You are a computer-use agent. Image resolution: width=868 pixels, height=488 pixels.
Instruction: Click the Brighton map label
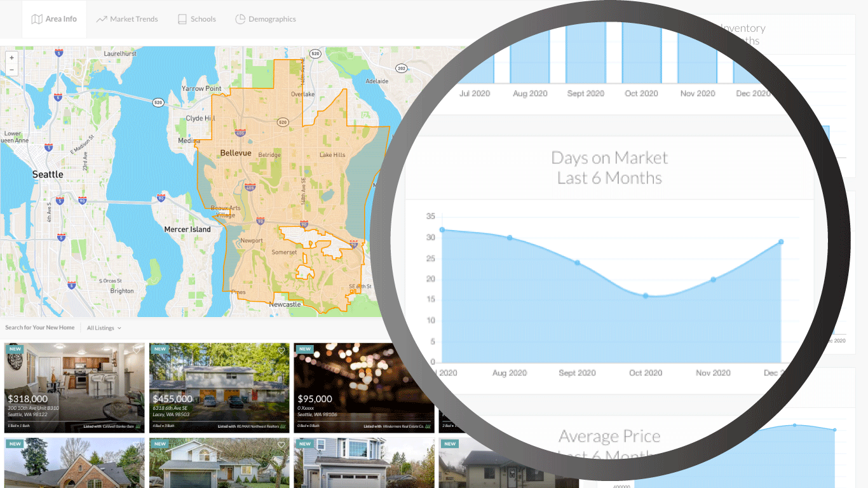point(122,291)
